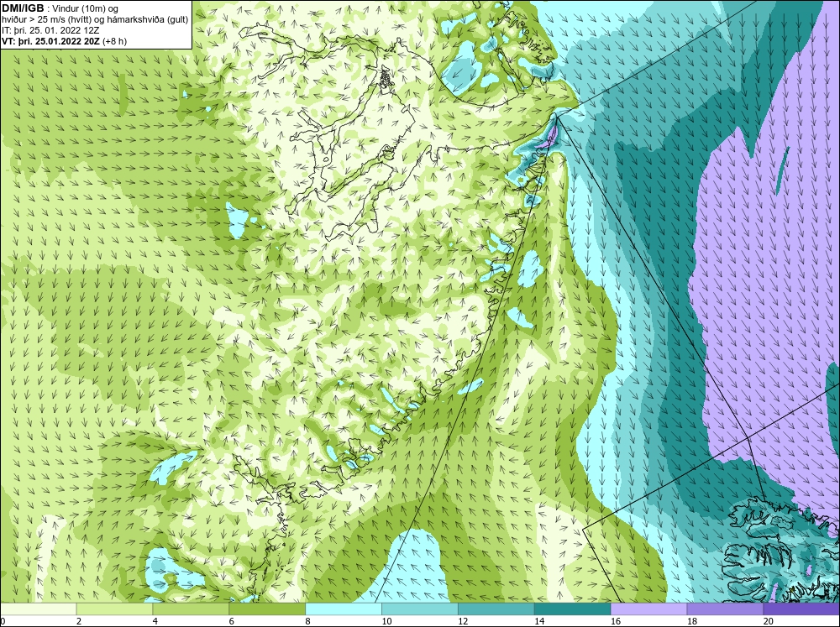Click the 'IT: þri. 25. 01. 2022 12Z' line
The width and height of the screenshot is (840, 627).
[x=50, y=30]
